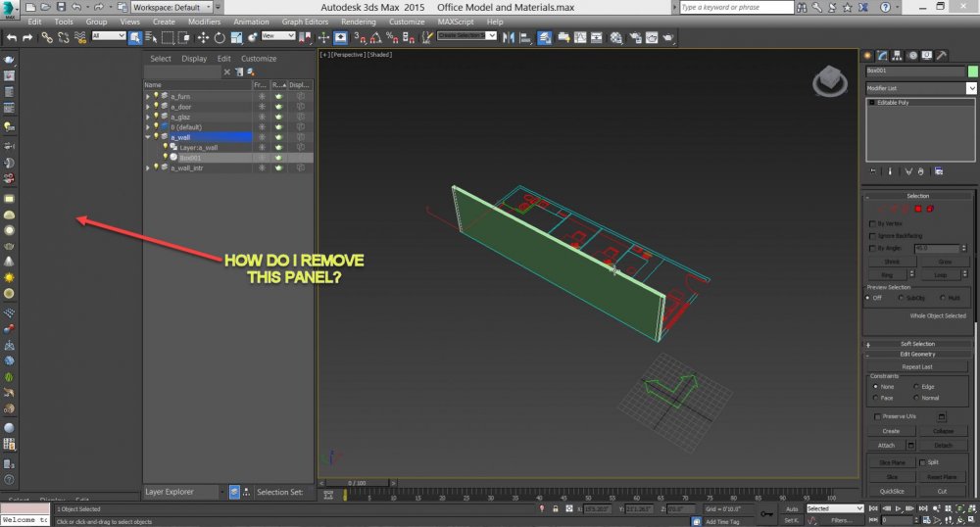The image size is (980, 527).
Task: Enable the By Vertex checkbox
Action: click(873, 224)
